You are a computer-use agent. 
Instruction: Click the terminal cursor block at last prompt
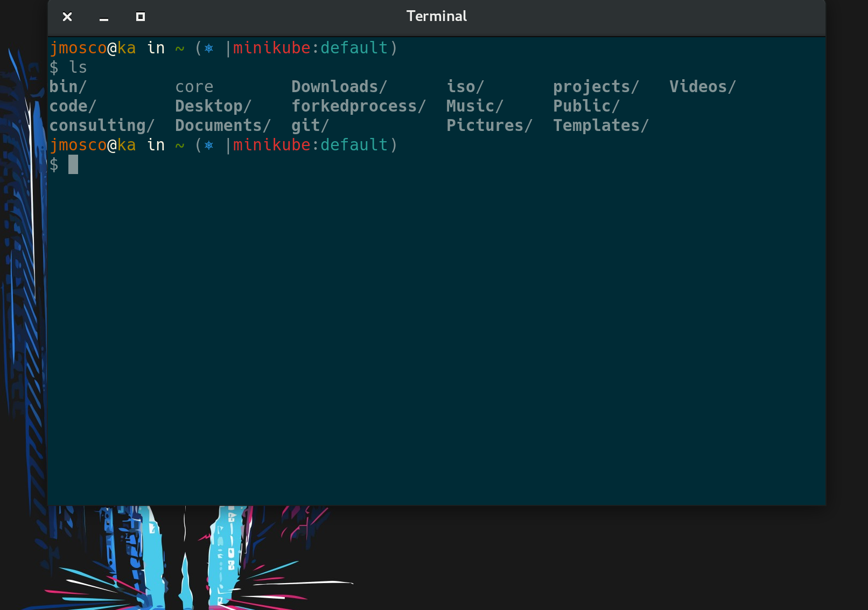[x=73, y=164]
